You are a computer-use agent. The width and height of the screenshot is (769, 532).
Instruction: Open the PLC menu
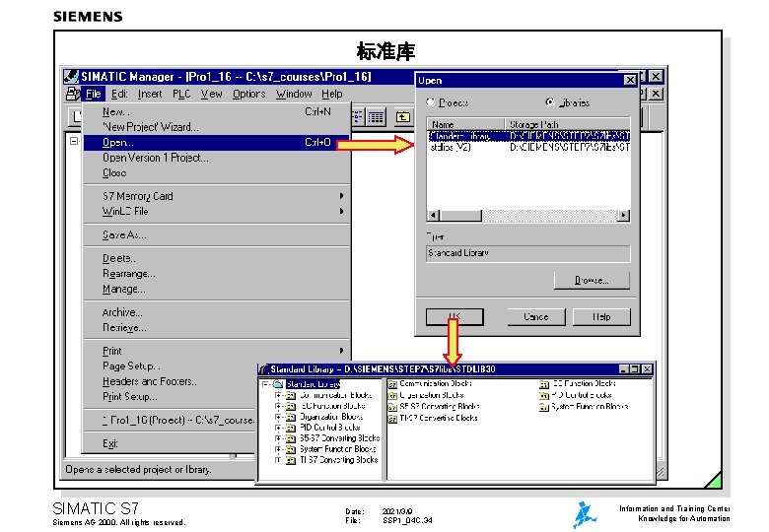(181, 94)
